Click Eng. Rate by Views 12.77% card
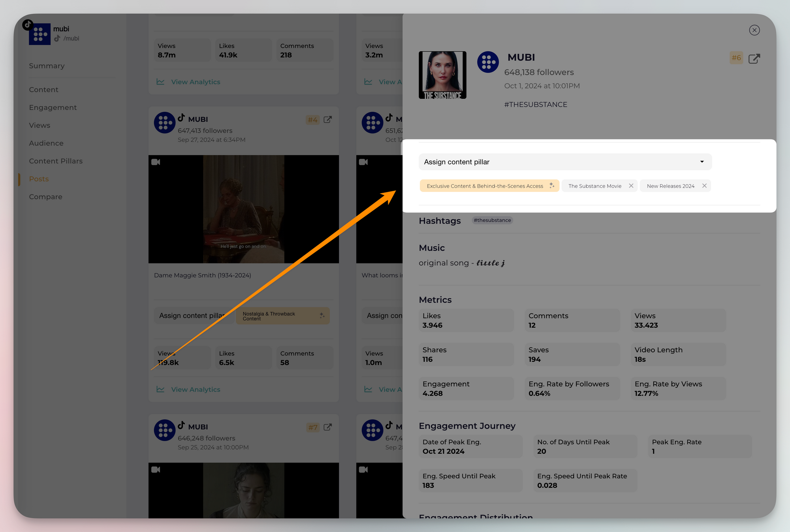 pyautogui.click(x=678, y=389)
